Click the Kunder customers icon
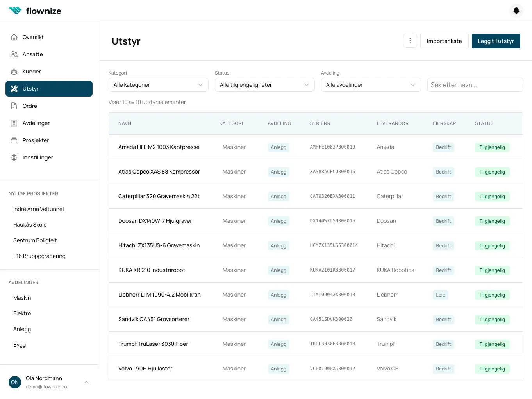 14,71
